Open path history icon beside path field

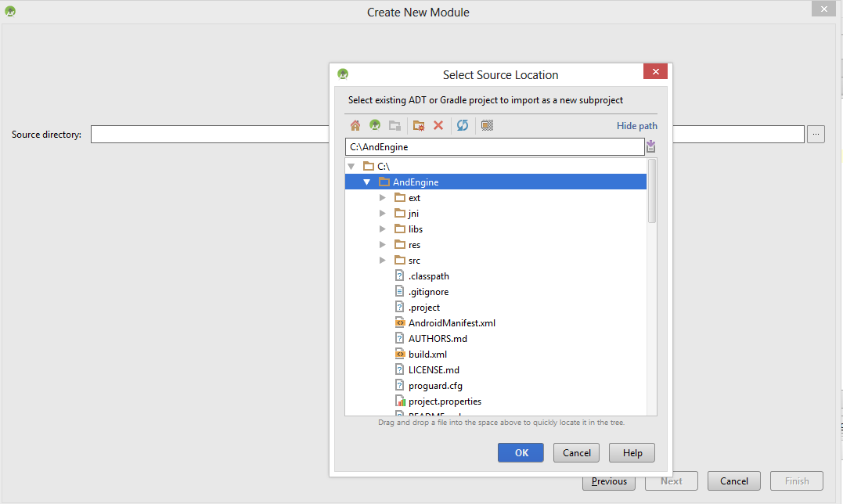click(x=650, y=146)
